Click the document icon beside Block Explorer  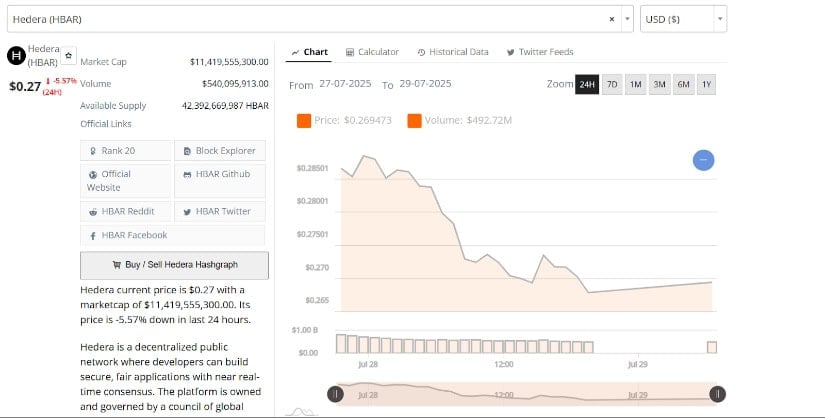click(x=187, y=152)
